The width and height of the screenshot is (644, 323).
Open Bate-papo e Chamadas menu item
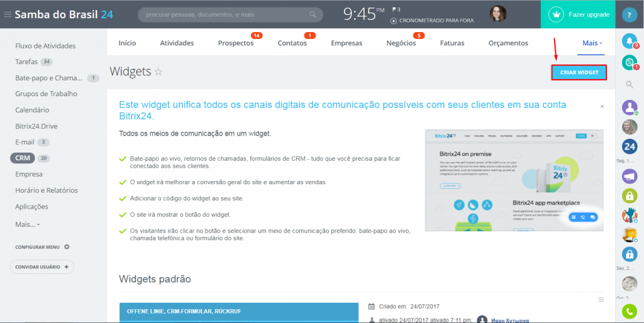click(49, 78)
